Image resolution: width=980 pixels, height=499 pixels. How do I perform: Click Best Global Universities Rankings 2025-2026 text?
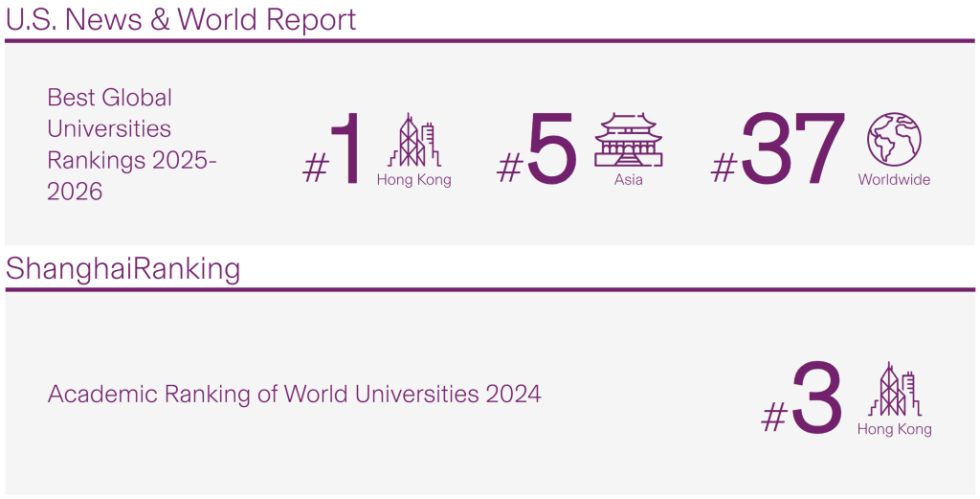point(131,145)
